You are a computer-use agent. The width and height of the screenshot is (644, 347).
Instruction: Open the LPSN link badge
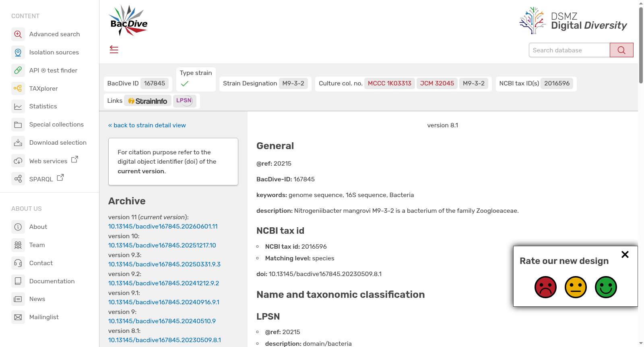pyautogui.click(x=184, y=101)
